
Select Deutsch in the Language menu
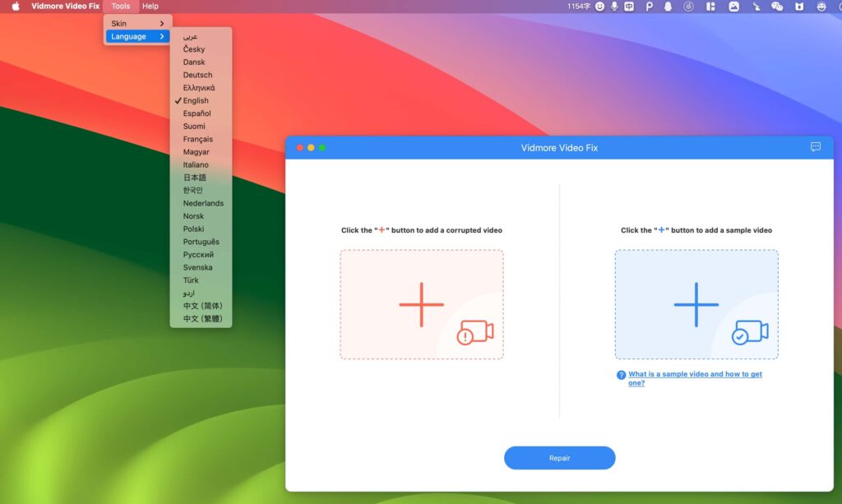coord(197,74)
